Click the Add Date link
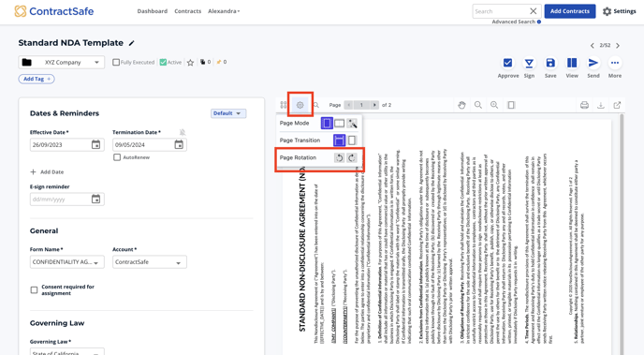The width and height of the screenshot is (644, 355). click(47, 172)
